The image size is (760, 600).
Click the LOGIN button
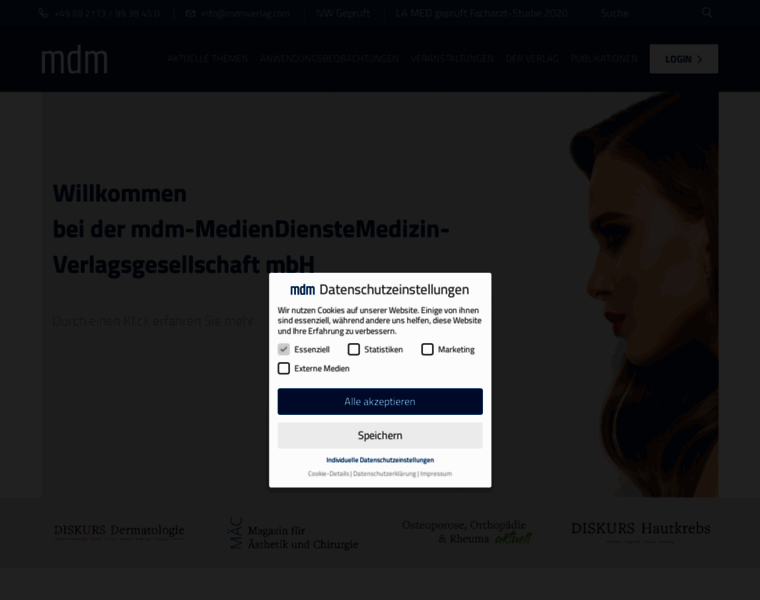683,59
